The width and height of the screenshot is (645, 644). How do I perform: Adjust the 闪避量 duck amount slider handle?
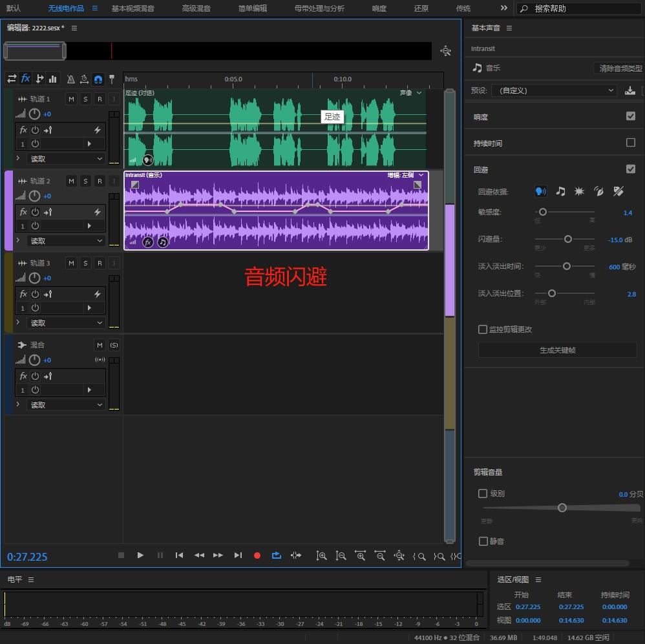tap(567, 239)
